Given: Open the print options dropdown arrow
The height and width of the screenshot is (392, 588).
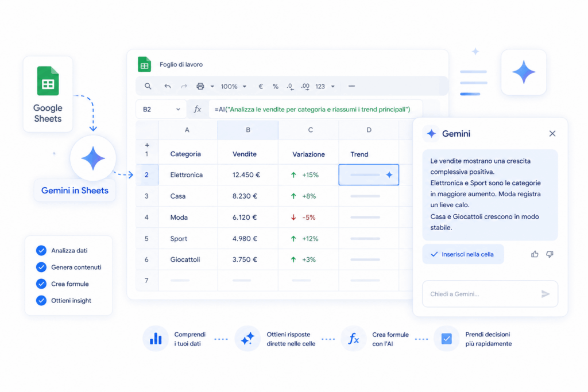Looking at the screenshot, I should tap(212, 87).
